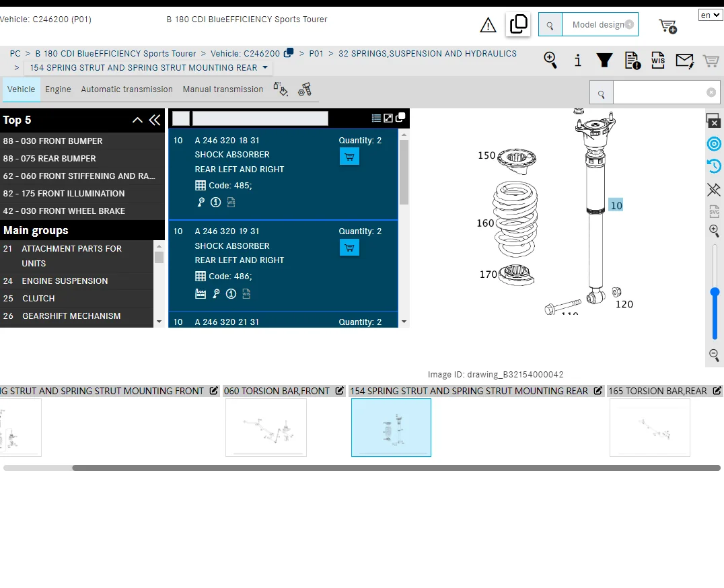Click the crossed pin icon beside drawing
The width and height of the screenshot is (724, 588).
coord(714,189)
